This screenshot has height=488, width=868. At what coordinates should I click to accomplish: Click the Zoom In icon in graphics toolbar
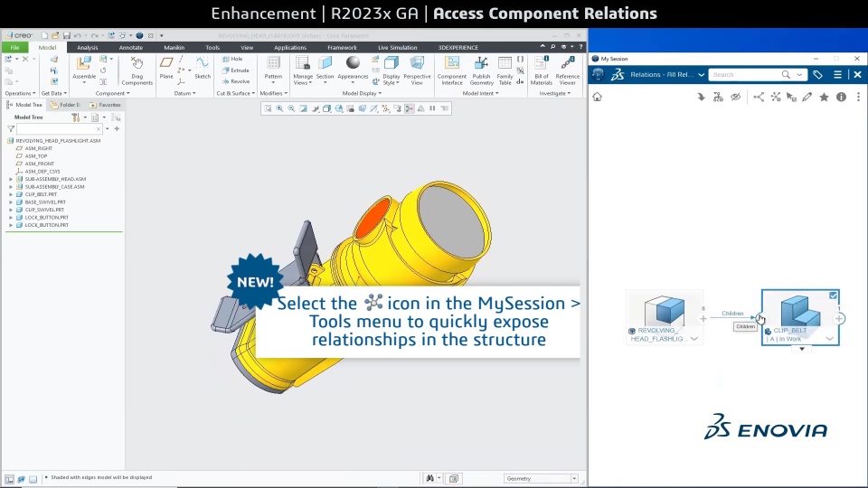279,108
